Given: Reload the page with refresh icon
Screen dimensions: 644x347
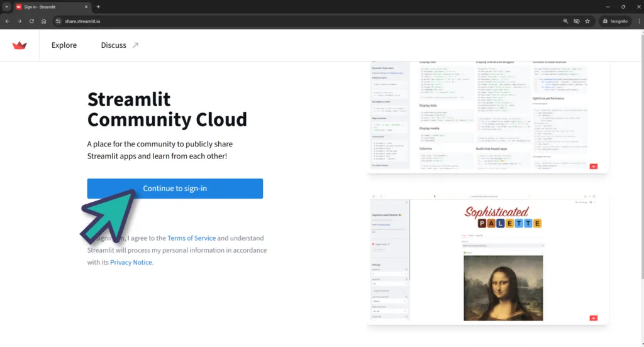Looking at the screenshot, I should tap(31, 21).
